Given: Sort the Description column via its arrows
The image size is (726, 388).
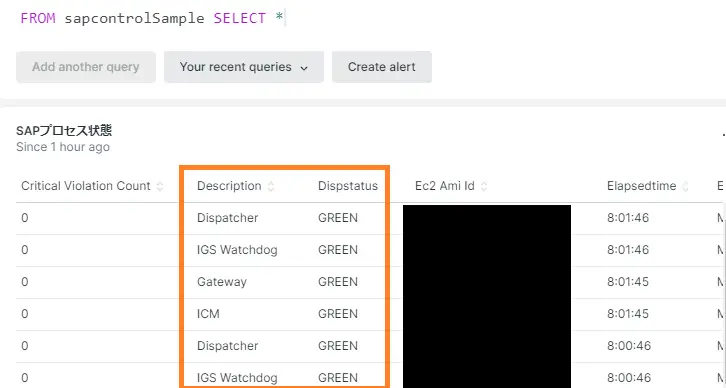Looking at the screenshot, I should [271, 186].
